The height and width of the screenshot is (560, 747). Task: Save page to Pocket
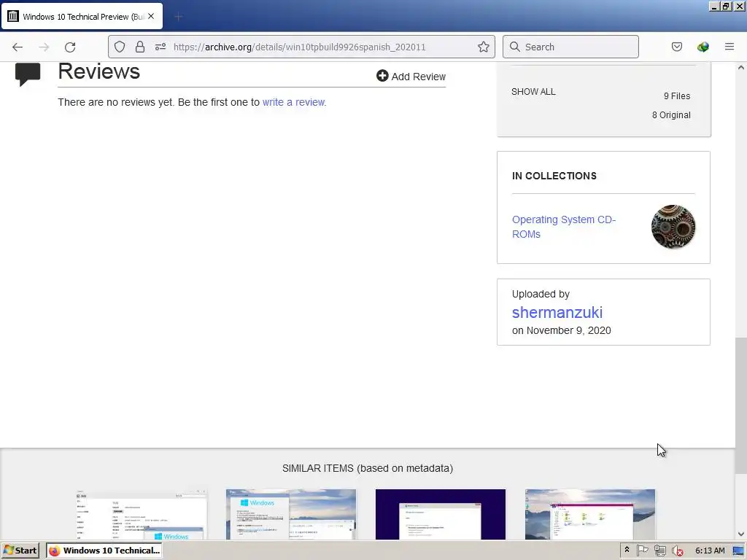point(676,47)
